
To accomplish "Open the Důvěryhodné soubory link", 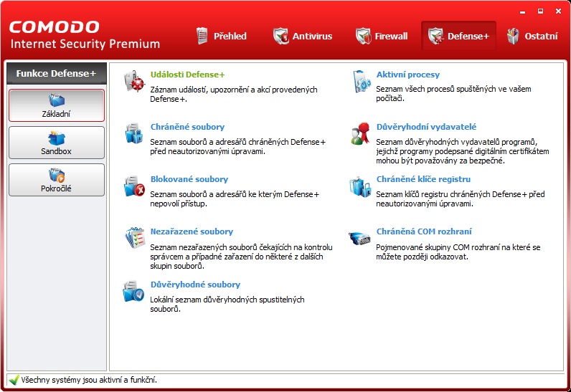I will point(196,285).
